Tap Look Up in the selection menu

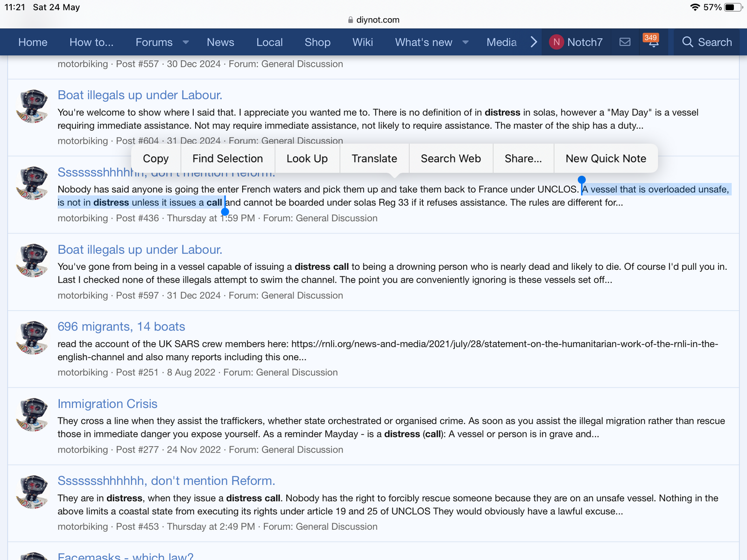tap(307, 159)
